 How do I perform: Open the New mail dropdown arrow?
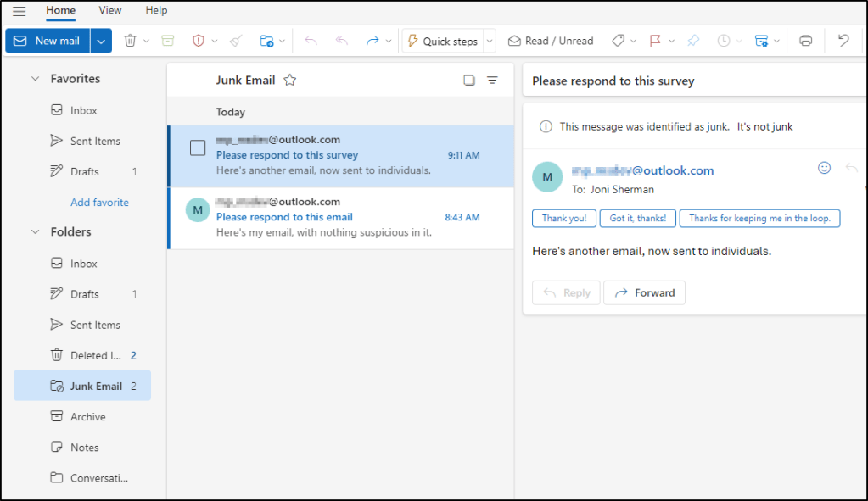pyautogui.click(x=102, y=41)
